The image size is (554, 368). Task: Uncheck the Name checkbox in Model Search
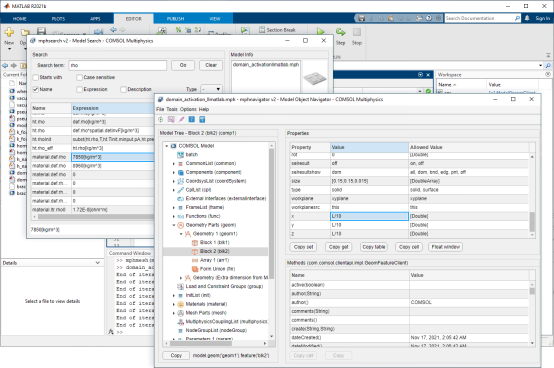(x=36, y=89)
